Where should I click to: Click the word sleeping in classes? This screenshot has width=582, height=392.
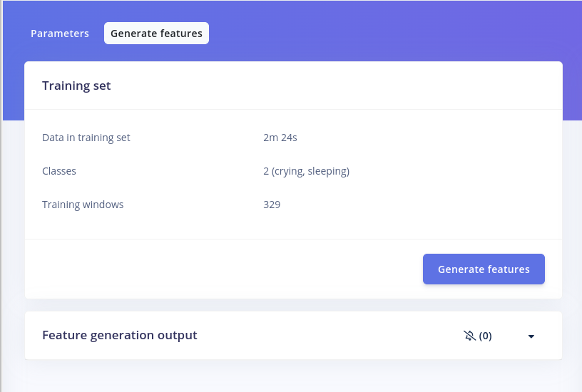[327, 171]
